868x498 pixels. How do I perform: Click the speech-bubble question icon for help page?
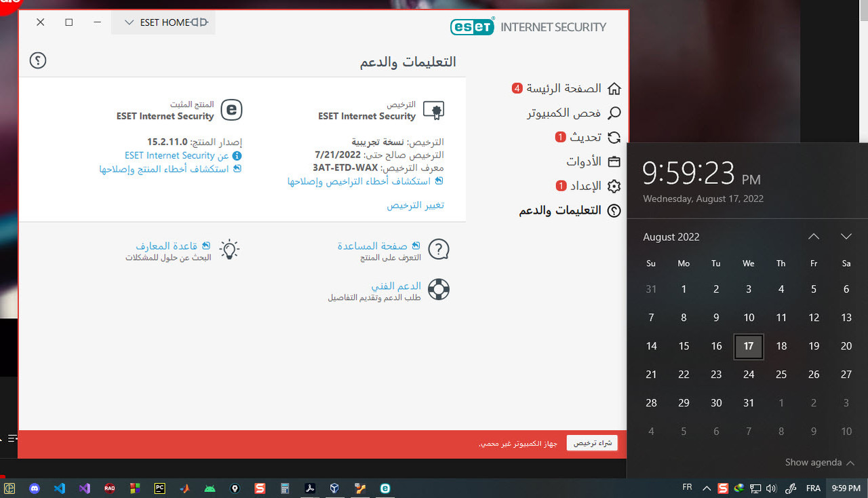point(439,250)
